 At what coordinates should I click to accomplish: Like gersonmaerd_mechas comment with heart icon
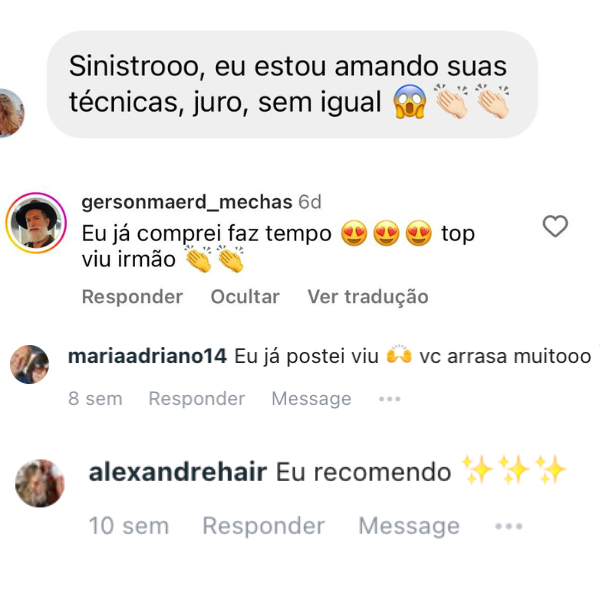pyautogui.click(x=555, y=226)
